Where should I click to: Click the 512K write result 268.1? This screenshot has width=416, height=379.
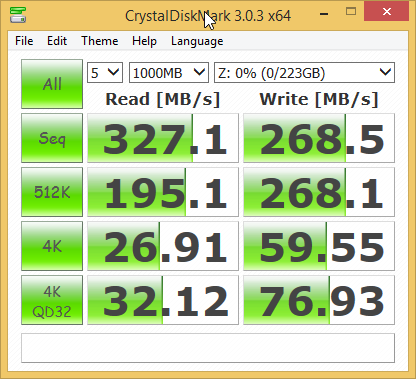[319, 192]
